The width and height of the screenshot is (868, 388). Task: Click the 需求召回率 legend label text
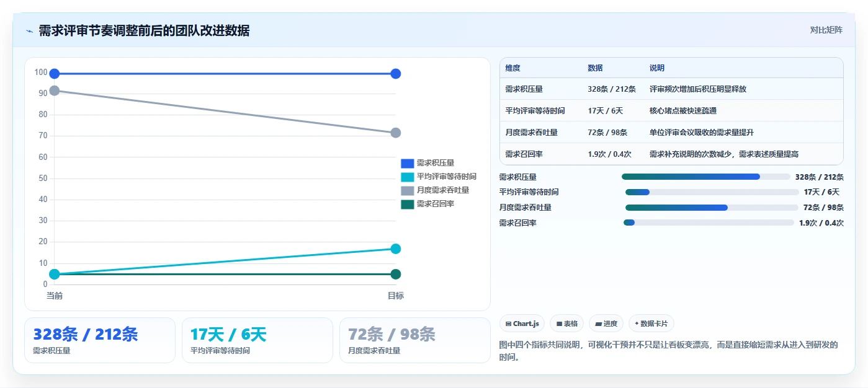(x=435, y=205)
